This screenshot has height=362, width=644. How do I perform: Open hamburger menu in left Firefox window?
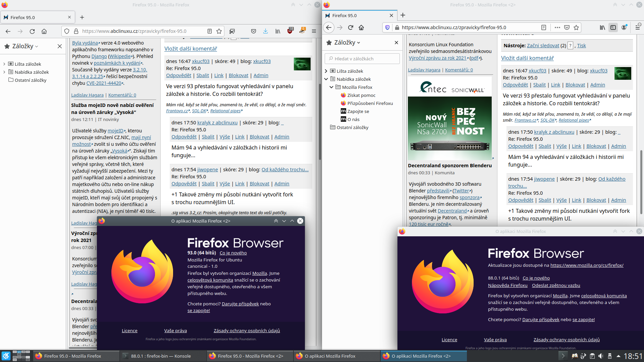(x=314, y=31)
